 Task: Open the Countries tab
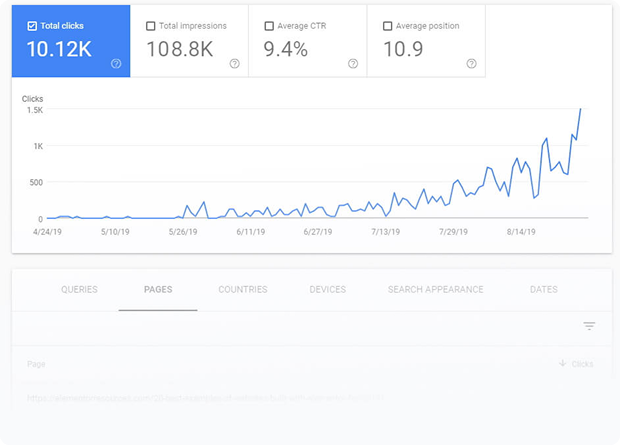point(243,290)
